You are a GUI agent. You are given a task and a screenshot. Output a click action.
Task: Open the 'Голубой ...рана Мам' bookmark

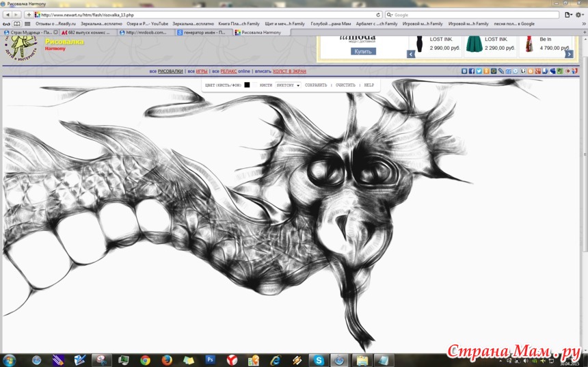(331, 24)
